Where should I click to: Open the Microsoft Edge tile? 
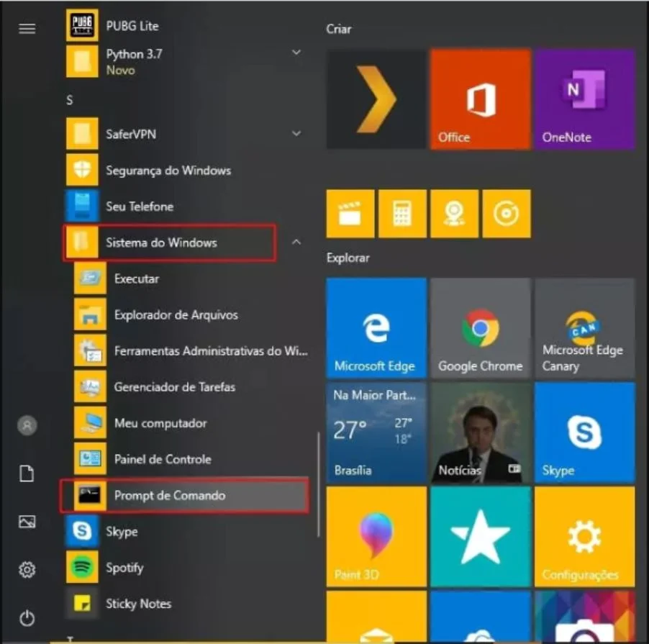pos(376,328)
